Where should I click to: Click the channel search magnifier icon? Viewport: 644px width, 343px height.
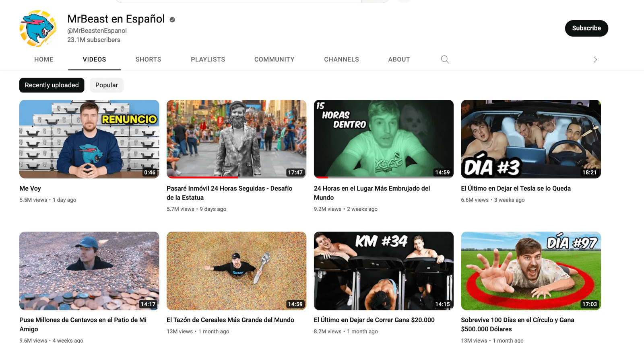point(445,60)
